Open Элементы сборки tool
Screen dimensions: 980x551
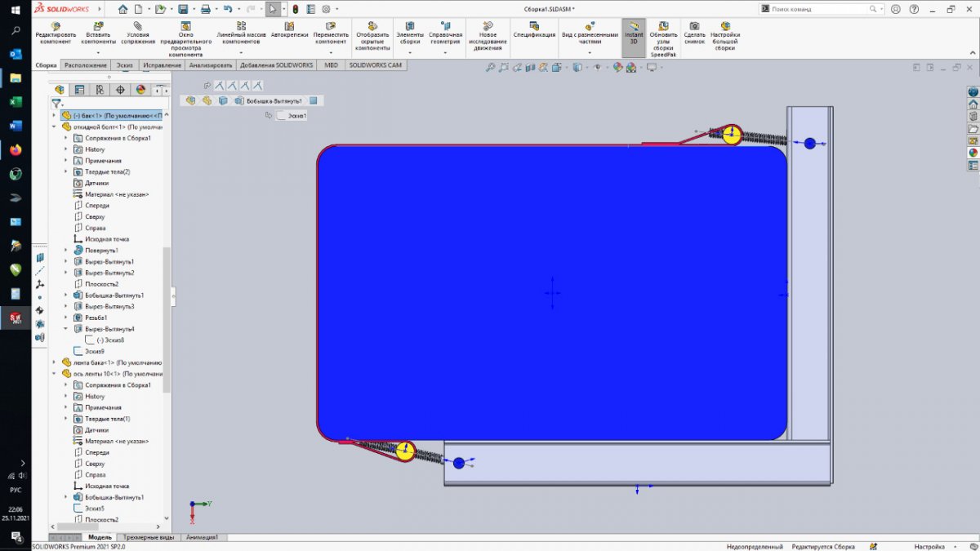point(410,34)
